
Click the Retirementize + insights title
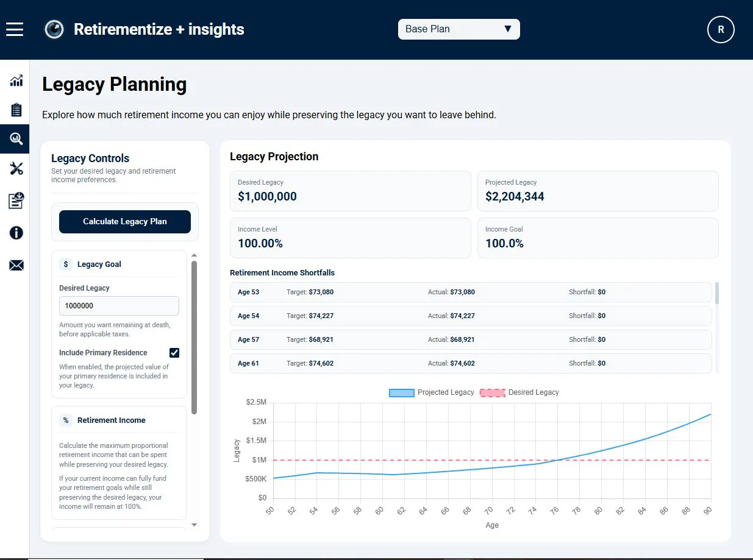tap(159, 29)
